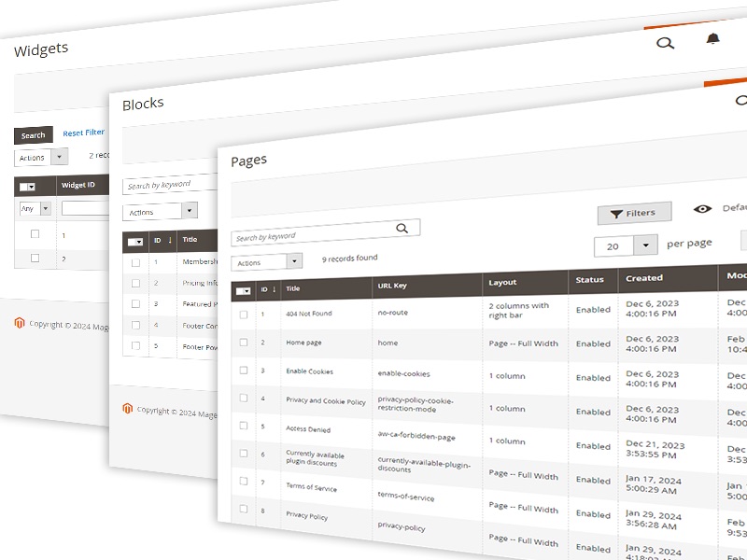Click the Search by keyword field in Pages

click(313, 235)
